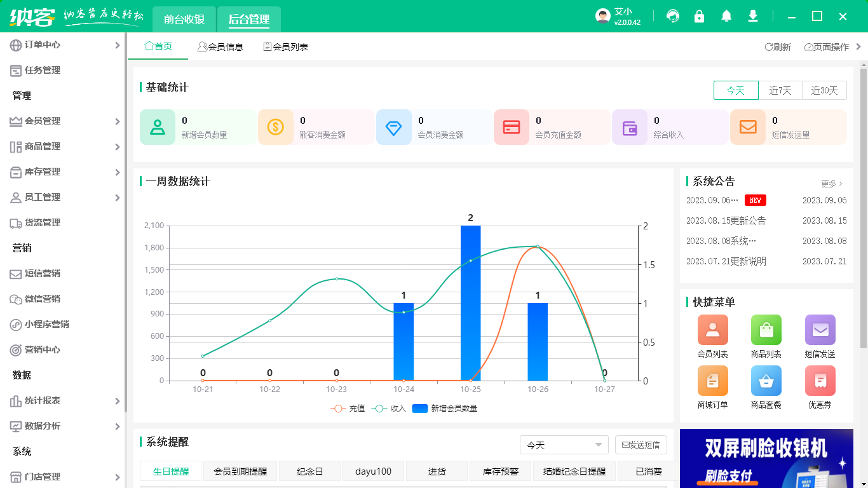868x488 pixels.
Task: Switch to 前台收银 tab
Action: click(x=184, y=19)
